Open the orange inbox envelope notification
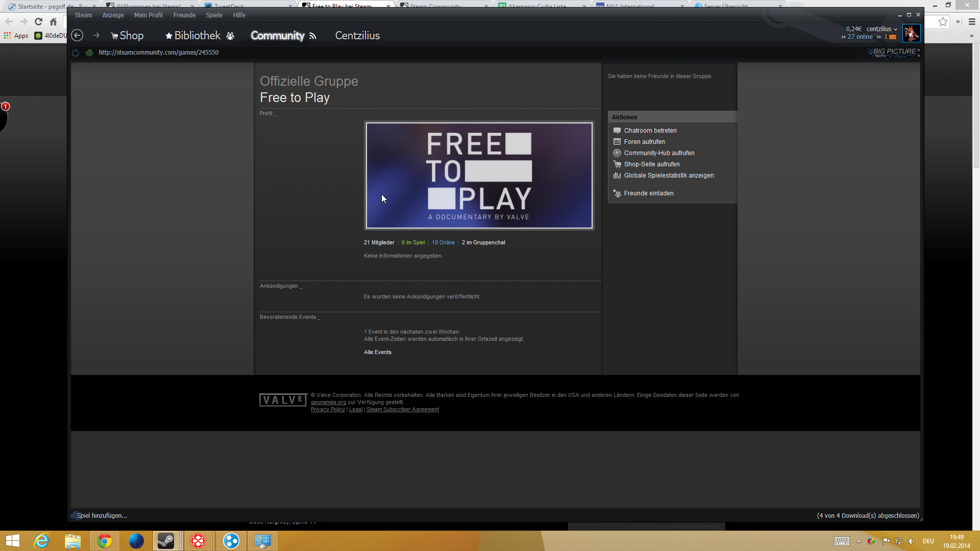The image size is (980, 551). pos(893,37)
